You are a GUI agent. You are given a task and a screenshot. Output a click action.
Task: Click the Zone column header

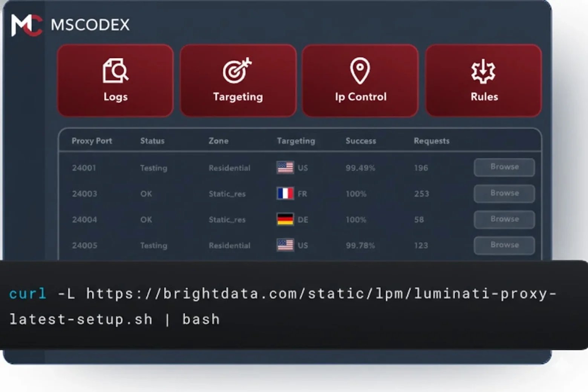(219, 141)
